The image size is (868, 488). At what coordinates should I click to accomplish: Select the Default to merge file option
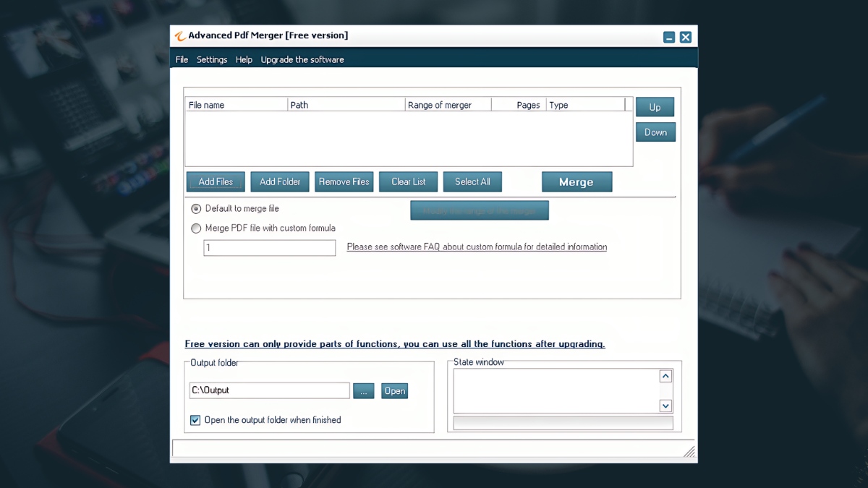[196, 208]
